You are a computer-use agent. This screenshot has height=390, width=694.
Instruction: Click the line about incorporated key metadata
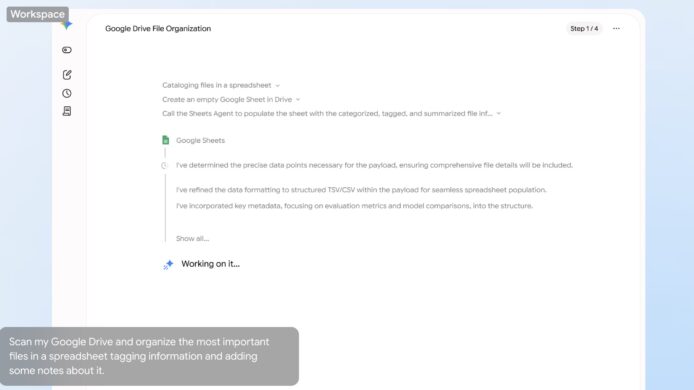[355, 206]
